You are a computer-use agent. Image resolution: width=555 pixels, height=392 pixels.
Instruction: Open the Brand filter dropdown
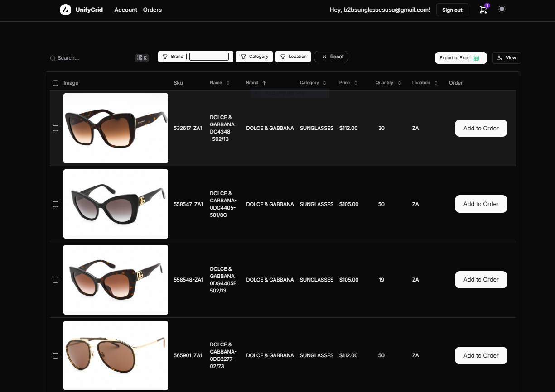pyautogui.click(x=173, y=57)
